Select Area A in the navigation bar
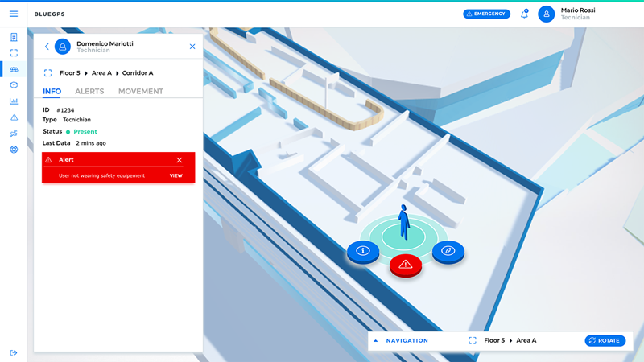This screenshot has width=644, height=362. pyautogui.click(x=526, y=340)
